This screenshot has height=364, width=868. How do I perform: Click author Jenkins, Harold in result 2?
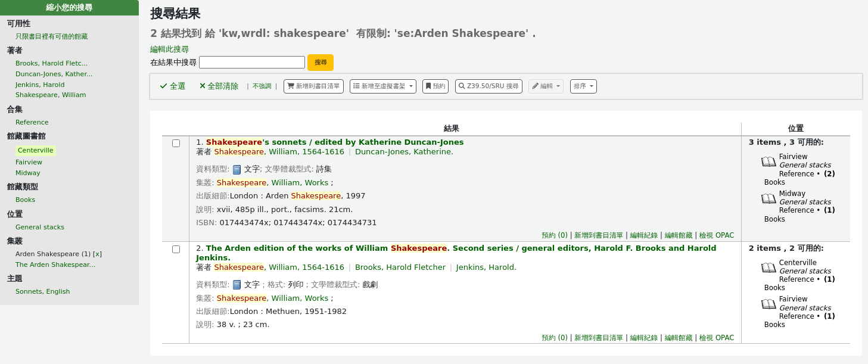[x=485, y=267]
